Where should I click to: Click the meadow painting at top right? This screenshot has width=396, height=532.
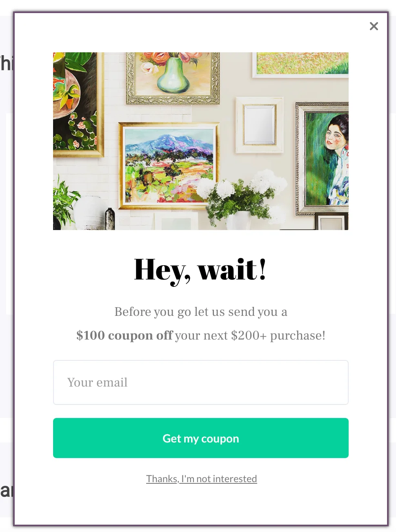coord(300,64)
